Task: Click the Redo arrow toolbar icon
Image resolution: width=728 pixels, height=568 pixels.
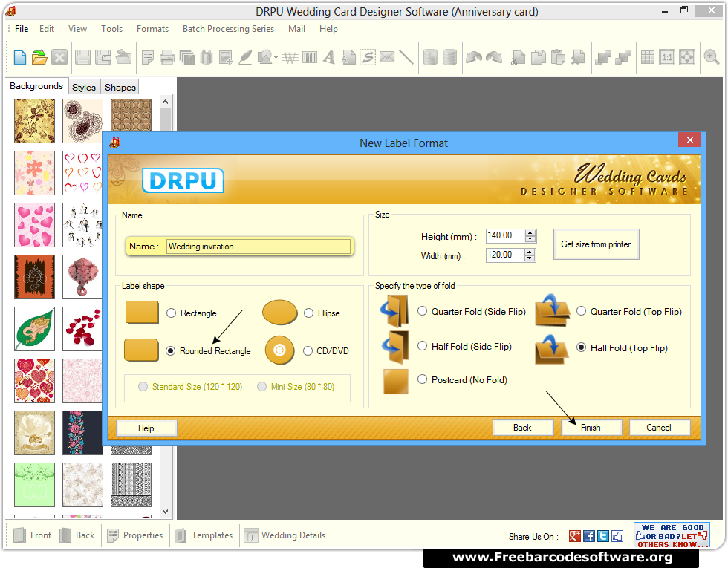Action: coord(493,58)
